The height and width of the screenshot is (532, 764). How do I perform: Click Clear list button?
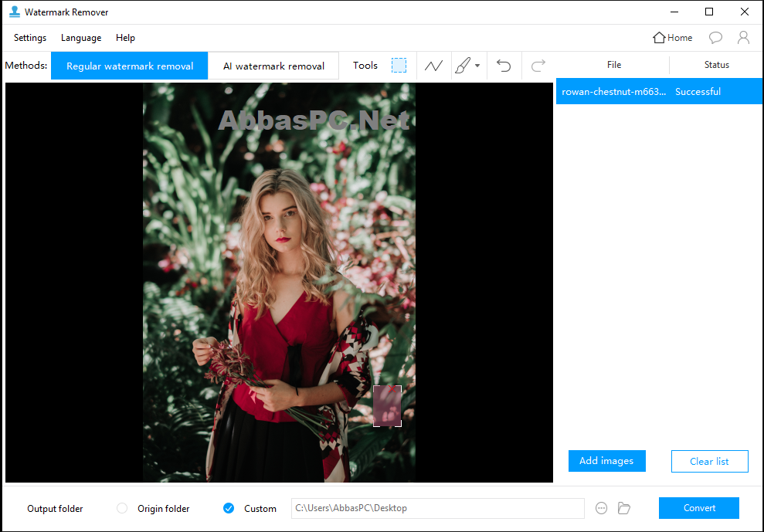pos(709,462)
